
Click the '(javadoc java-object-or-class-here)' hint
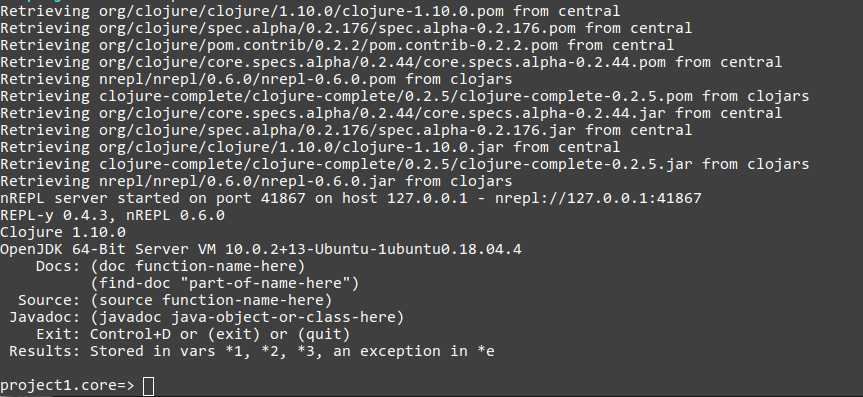tap(247, 318)
